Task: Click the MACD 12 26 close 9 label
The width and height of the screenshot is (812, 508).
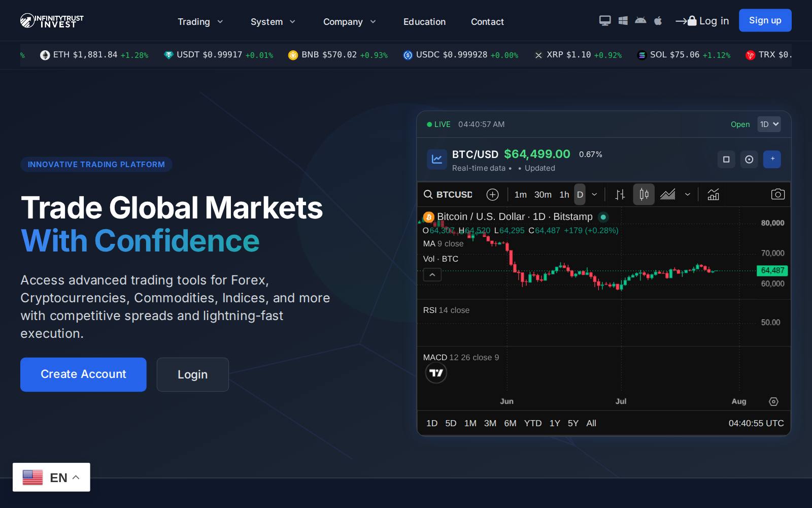Action: click(461, 358)
